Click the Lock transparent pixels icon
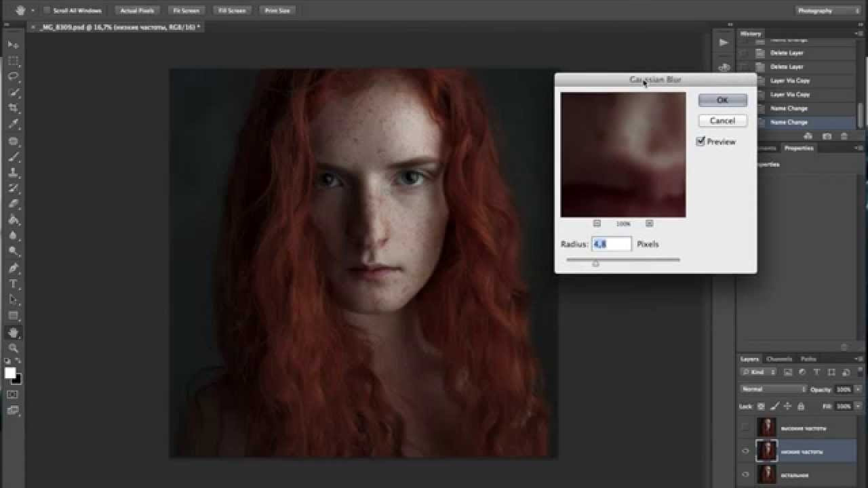868x488 pixels. pyautogui.click(x=759, y=406)
